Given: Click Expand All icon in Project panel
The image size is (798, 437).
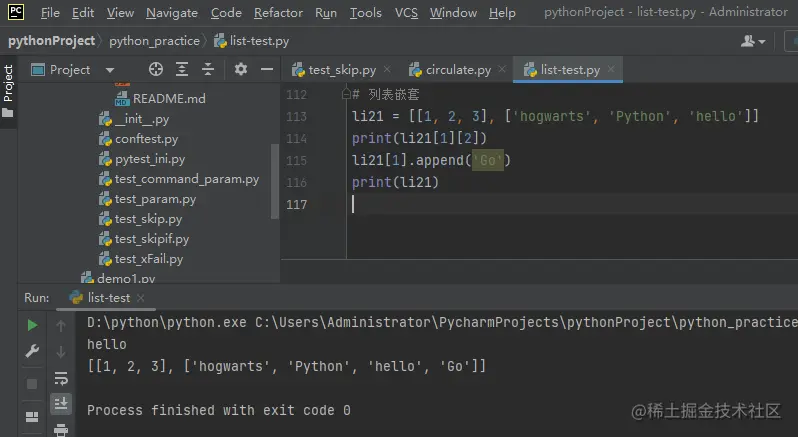Looking at the screenshot, I should [x=182, y=69].
